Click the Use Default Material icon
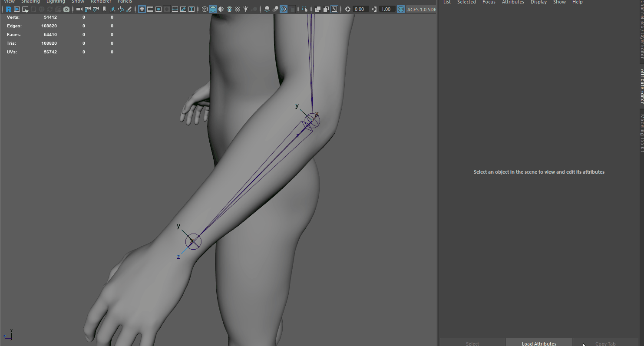Viewport: 644px width, 346px height. click(221, 9)
